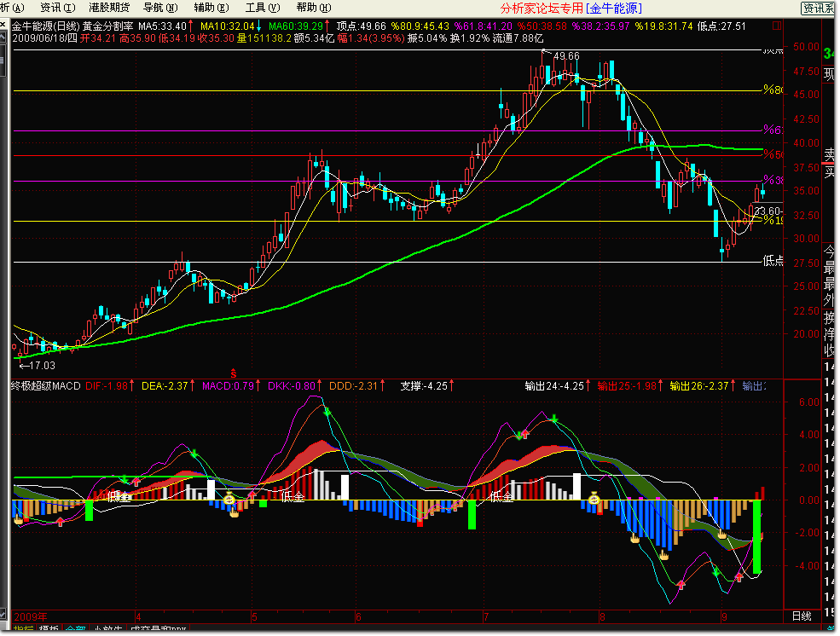
Task: Open the 帮助(H) menu
Action: click(314, 8)
